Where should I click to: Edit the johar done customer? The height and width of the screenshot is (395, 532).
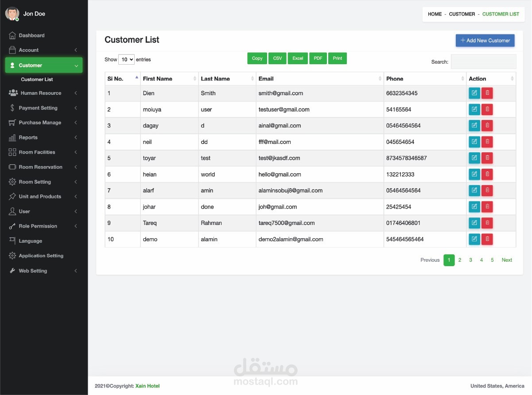(474, 207)
